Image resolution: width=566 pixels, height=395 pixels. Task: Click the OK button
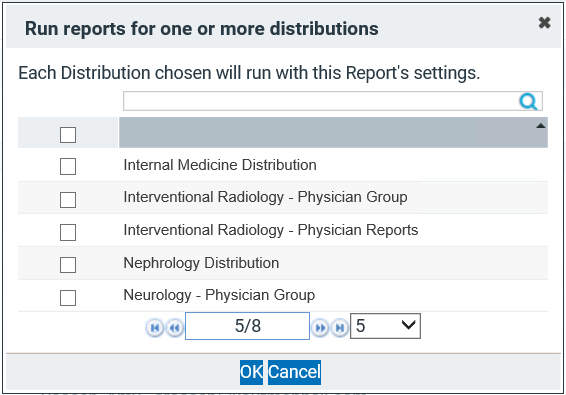pyautogui.click(x=251, y=372)
